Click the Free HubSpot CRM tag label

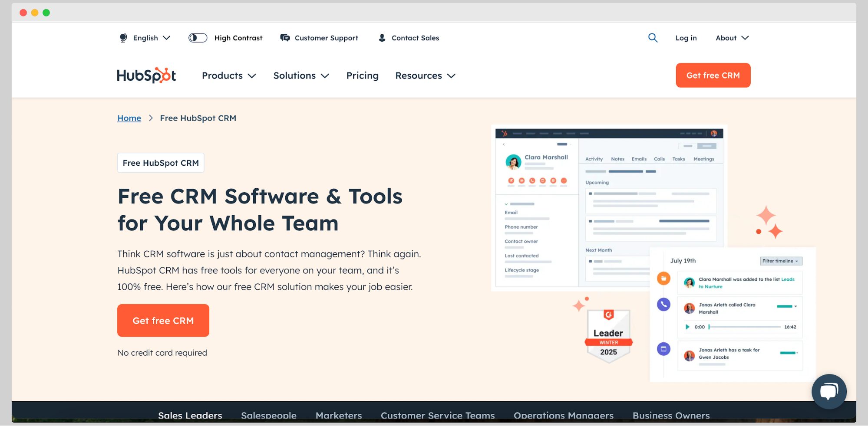161,163
